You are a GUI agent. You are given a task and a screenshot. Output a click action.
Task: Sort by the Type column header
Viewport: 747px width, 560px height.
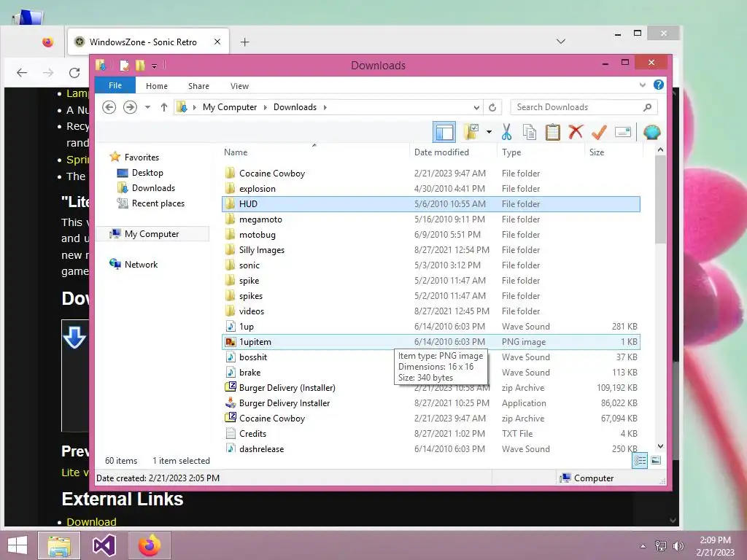(x=511, y=152)
